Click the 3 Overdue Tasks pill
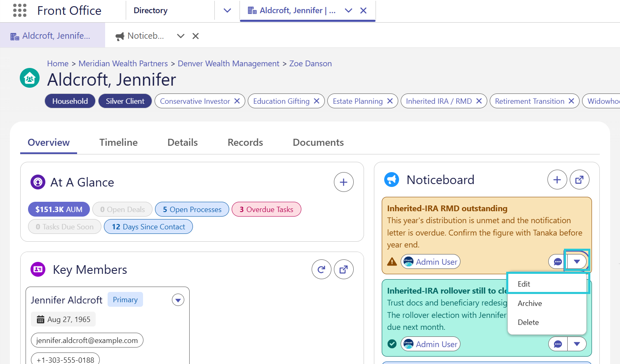This screenshot has height=364, width=620. coord(266,210)
